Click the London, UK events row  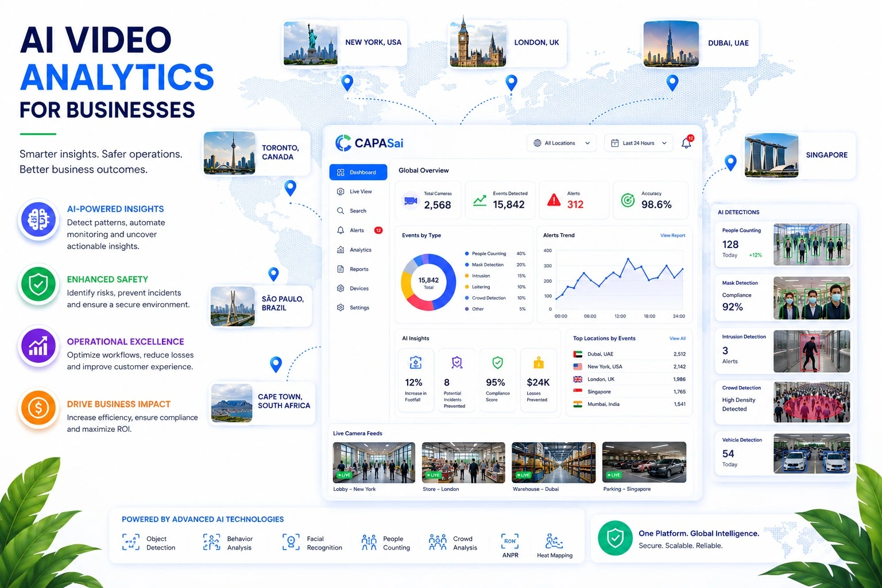(629, 380)
